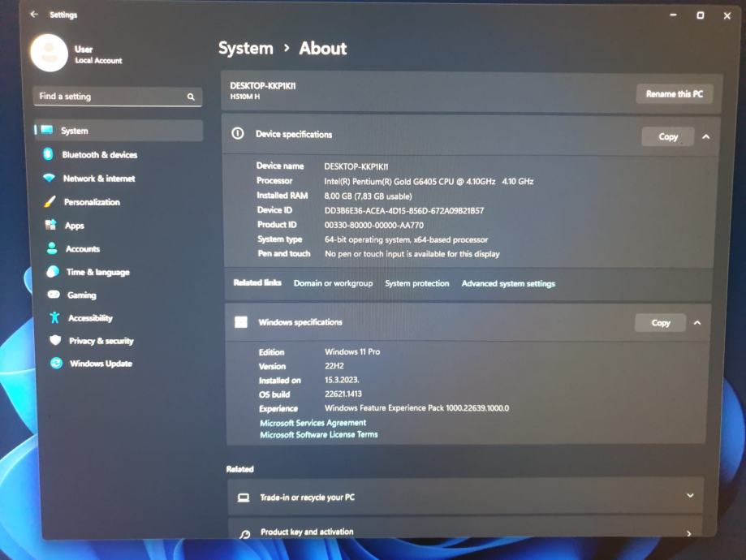Click the H510M H model text
This screenshot has width=746, height=560.
(245, 97)
